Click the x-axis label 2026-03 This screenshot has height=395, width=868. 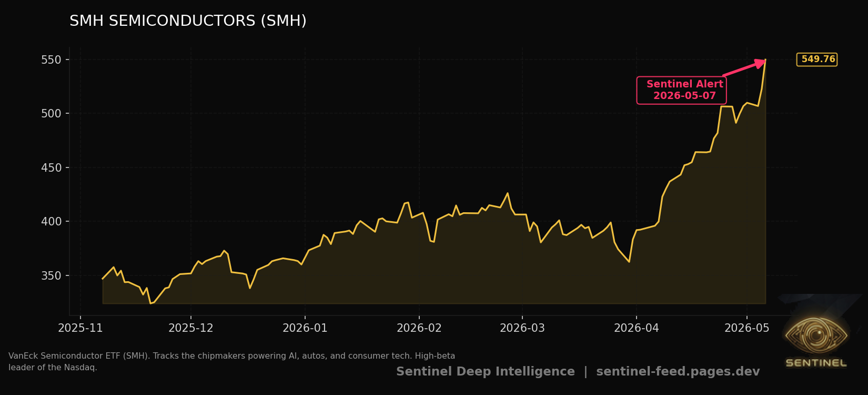point(522,328)
